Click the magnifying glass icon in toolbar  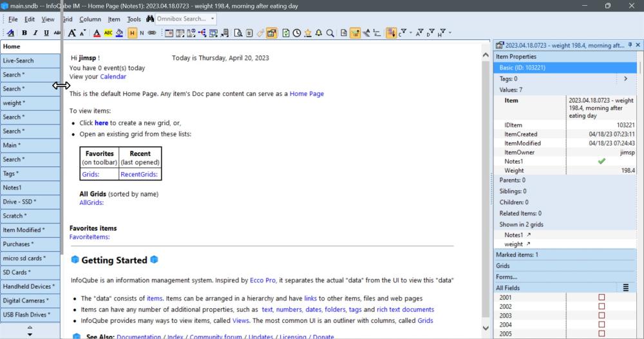coord(330,33)
